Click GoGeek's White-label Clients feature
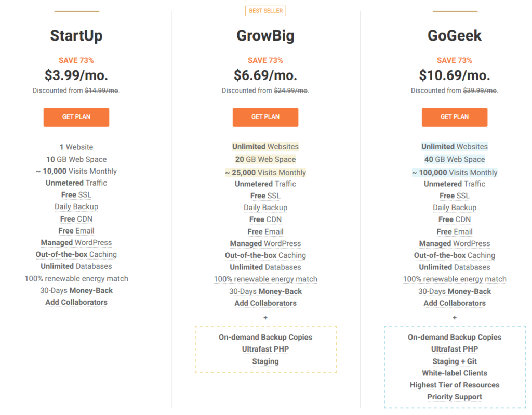The width and height of the screenshot is (532, 415). click(455, 373)
